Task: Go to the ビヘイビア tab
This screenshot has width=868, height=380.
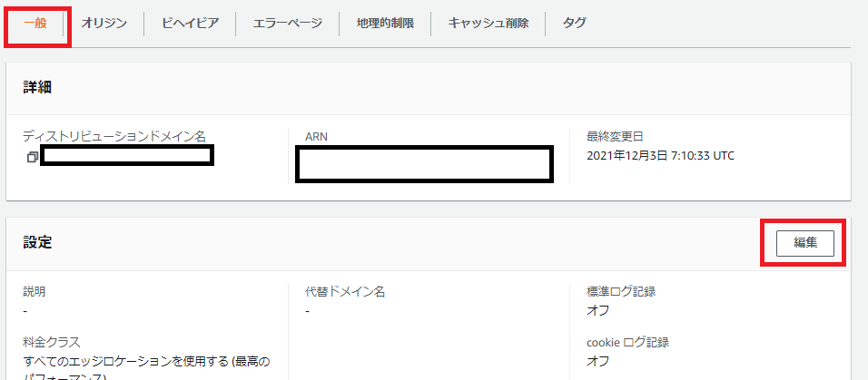Action: click(x=190, y=23)
